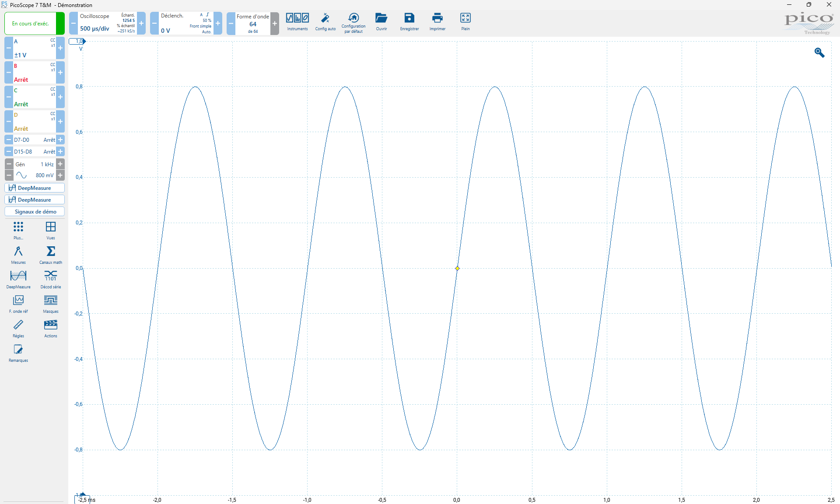Click the zoom magnifier on the waveform view
The image size is (840, 504).
pos(819,52)
